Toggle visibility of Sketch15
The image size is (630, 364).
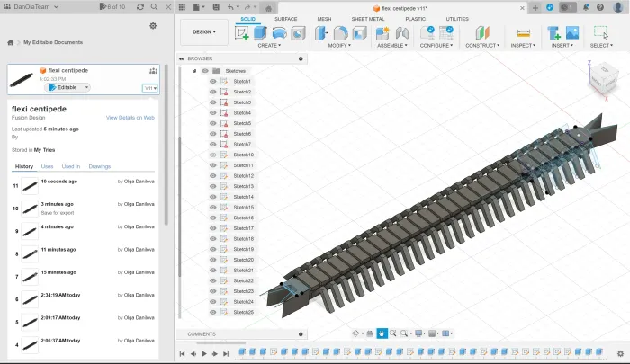click(x=213, y=207)
